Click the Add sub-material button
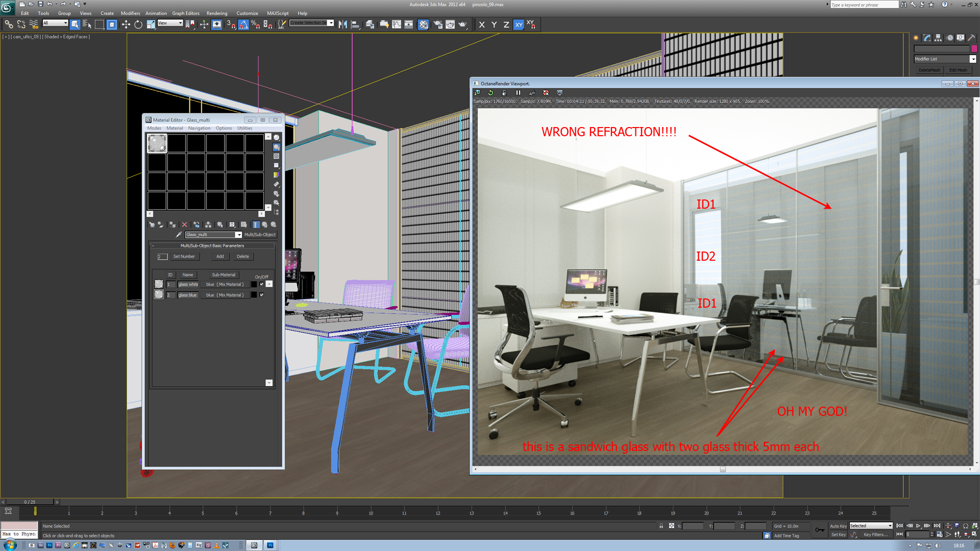The width and height of the screenshot is (980, 551). 220,257
